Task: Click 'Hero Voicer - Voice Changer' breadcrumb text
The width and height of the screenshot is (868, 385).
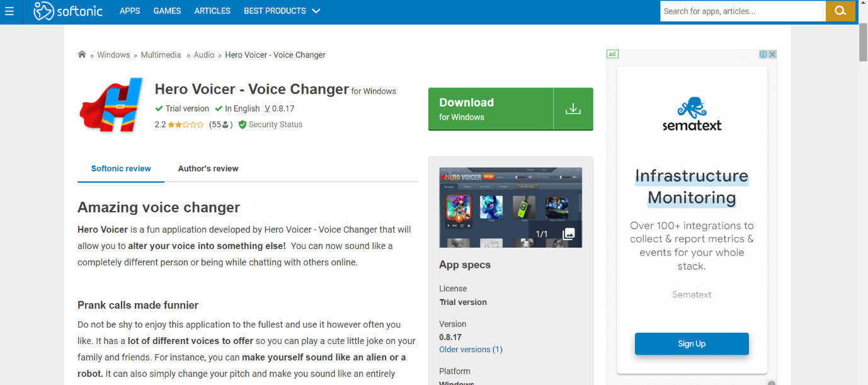Action: point(275,55)
